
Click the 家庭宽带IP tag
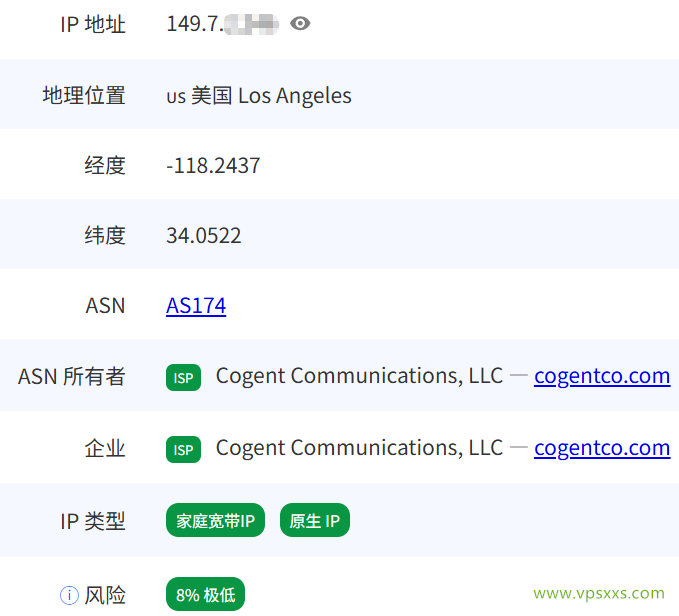click(x=215, y=520)
